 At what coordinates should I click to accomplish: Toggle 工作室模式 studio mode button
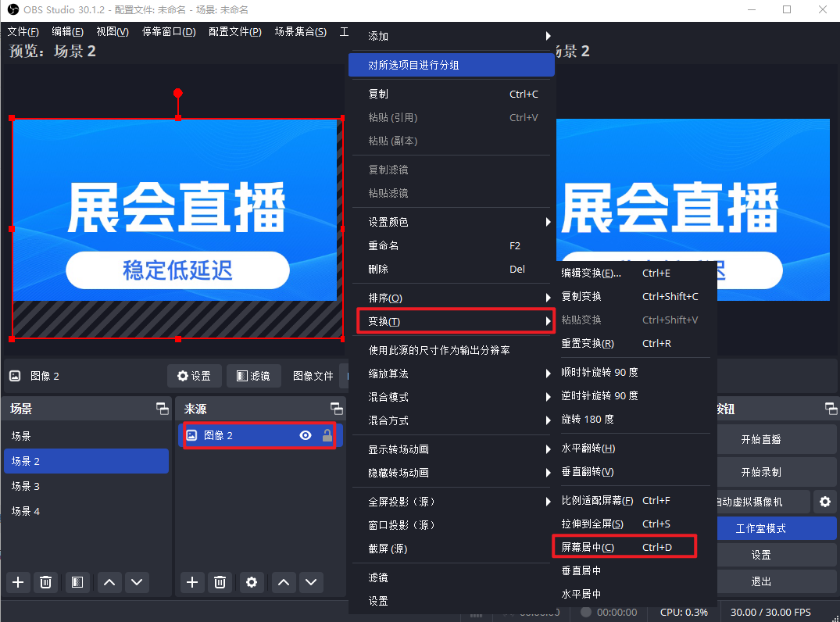pos(760,528)
